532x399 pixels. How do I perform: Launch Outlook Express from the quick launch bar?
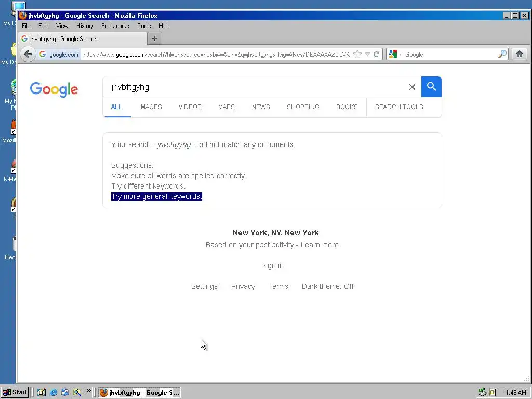point(65,392)
